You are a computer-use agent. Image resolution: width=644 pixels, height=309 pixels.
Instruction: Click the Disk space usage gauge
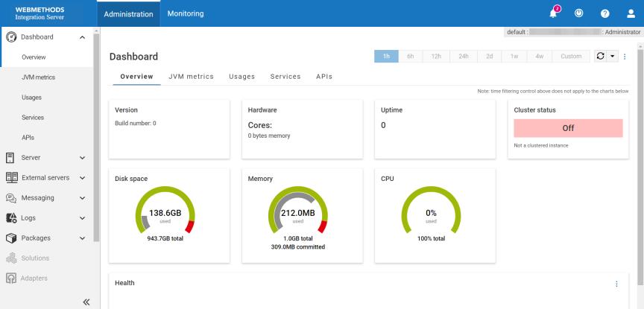pyautogui.click(x=165, y=215)
